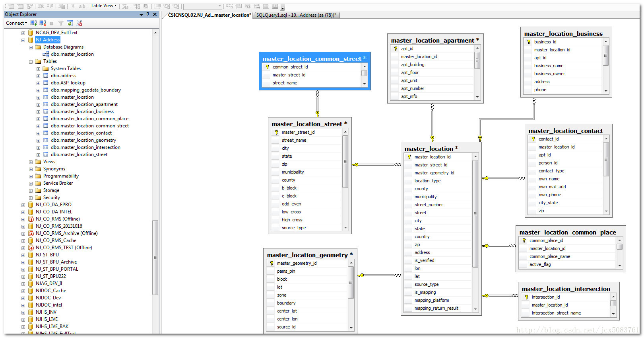Select the pams_pin column in geometry table
644x338 pixels.
click(x=306, y=271)
